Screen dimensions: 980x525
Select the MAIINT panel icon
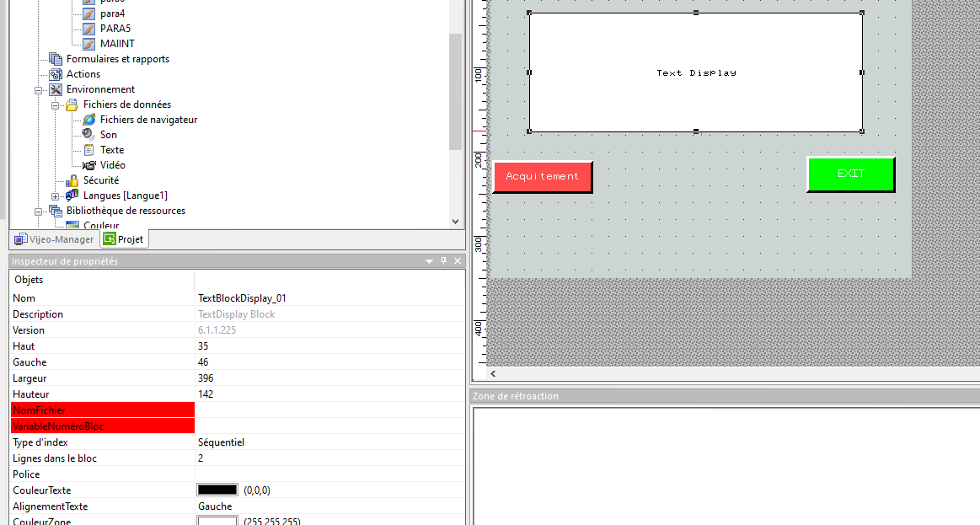click(x=89, y=44)
